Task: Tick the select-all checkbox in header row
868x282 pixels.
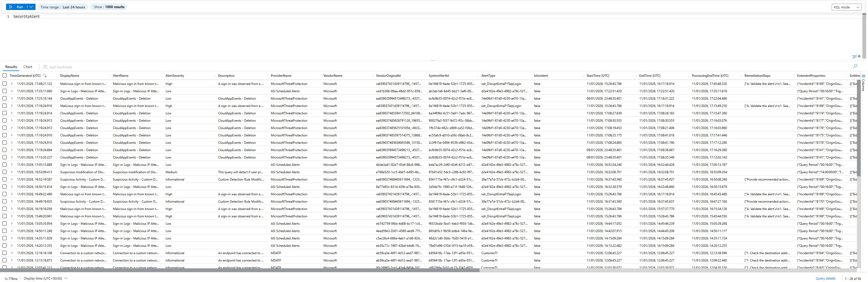Action: tap(4, 76)
